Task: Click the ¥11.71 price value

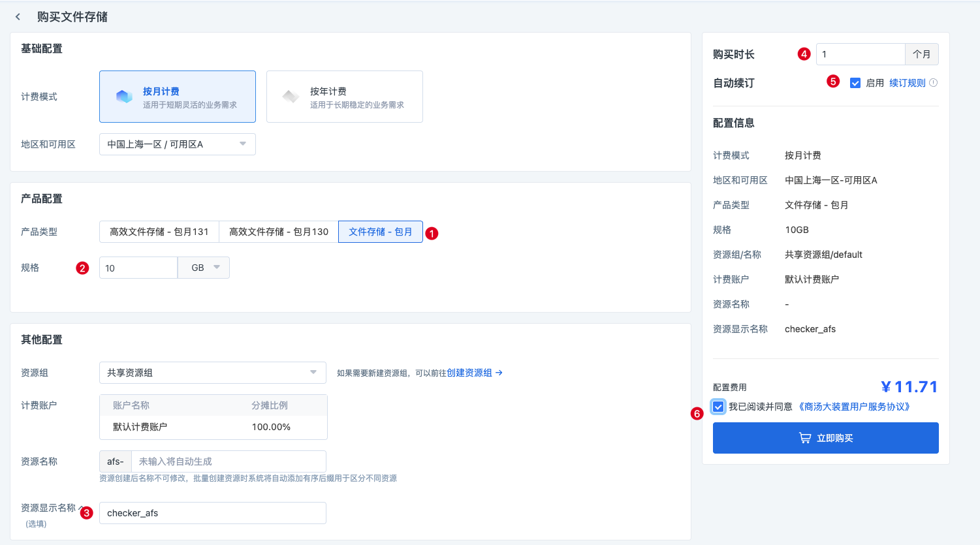Action: (x=909, y=387)
